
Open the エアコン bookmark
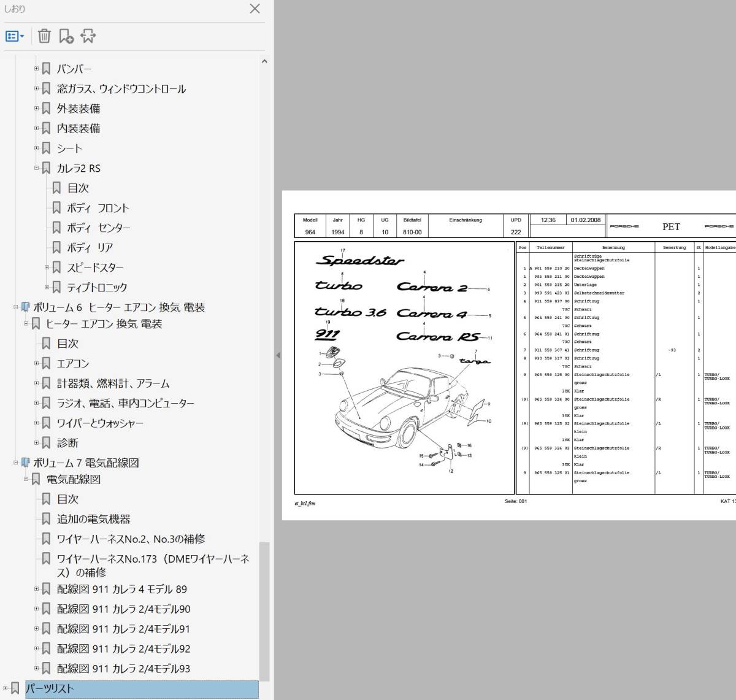click(x=73, y=364)
